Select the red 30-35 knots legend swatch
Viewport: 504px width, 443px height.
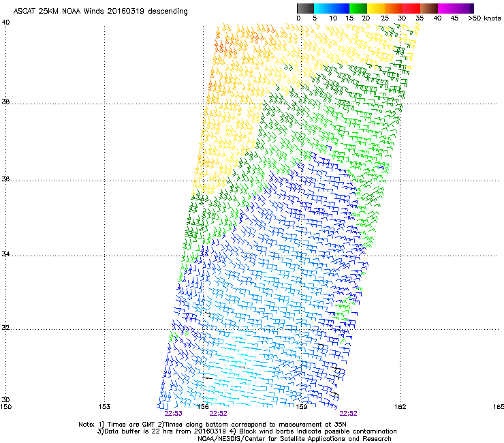(x=411, y=8)
